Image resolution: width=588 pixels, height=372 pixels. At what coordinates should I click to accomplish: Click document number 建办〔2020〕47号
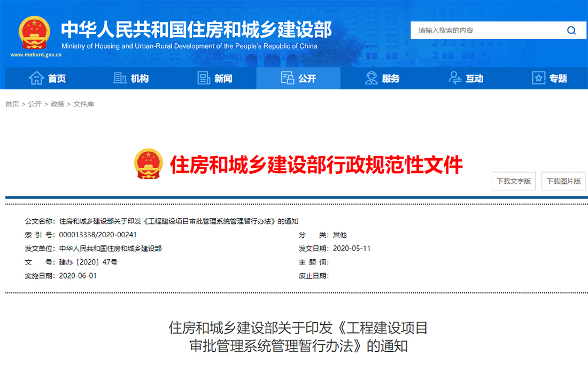(x=88, y=262)
